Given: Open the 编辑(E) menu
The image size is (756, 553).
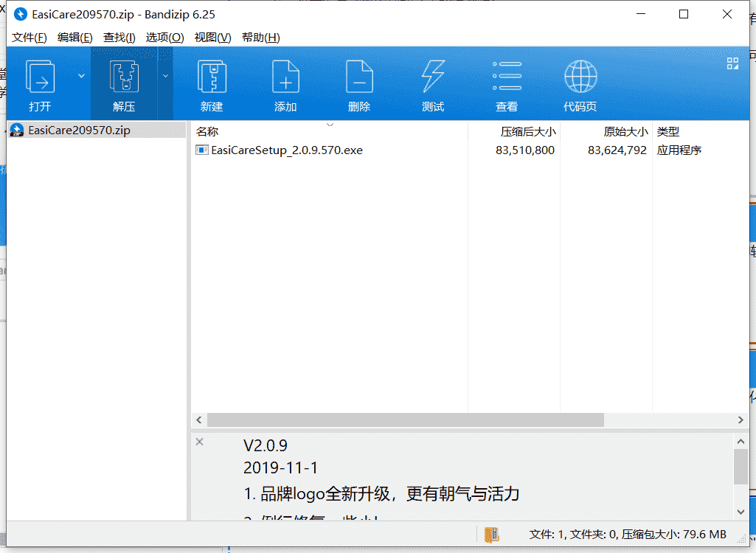Looking at the screenshot, I should 74,38.
